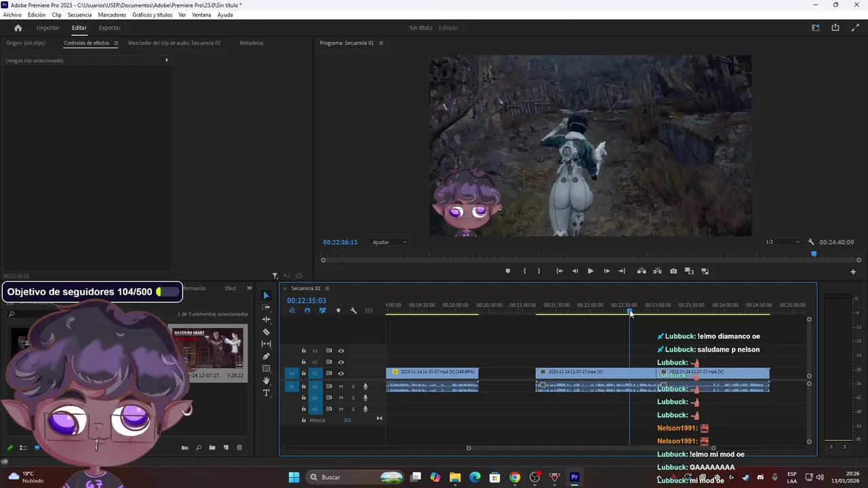This screenshot has height=488, width=868.
Task: Expand the no-clip-selected disclosure arrow
Action: click(x=167, y=60)
